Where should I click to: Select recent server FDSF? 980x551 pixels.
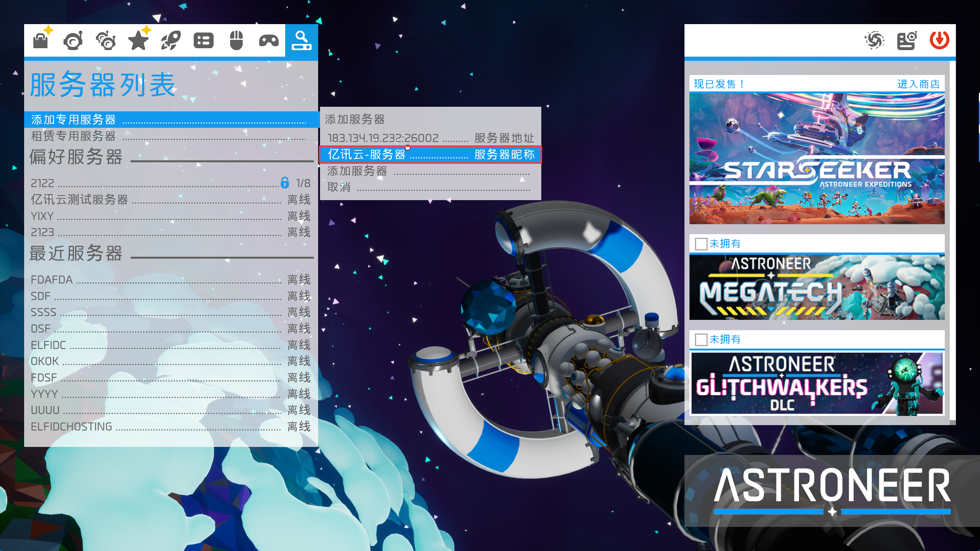[x=171, y=378]
